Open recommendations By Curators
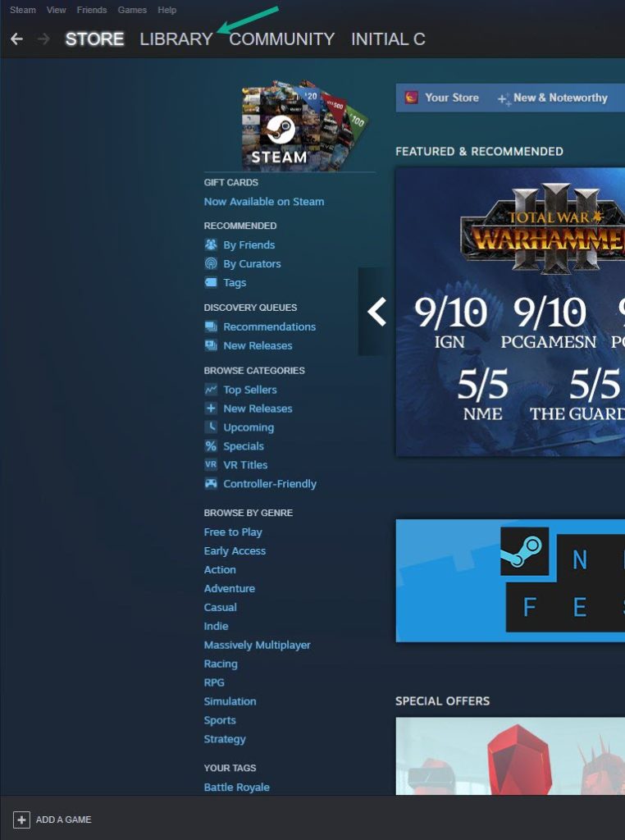Image resolution: width=625 pixels, height=840 pixels. 253,263
